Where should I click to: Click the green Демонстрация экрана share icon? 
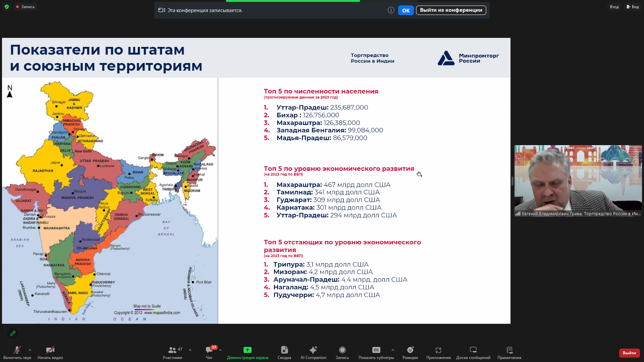click(248, 350)
